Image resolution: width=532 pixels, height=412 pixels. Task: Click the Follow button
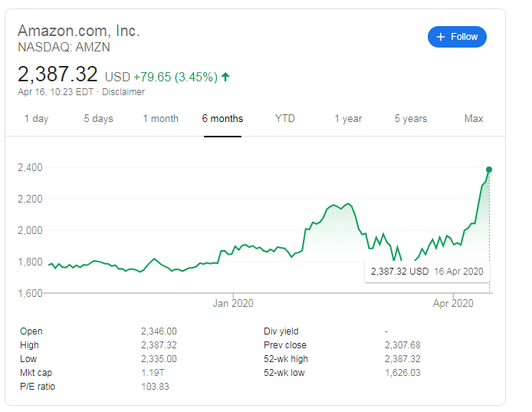457,36
